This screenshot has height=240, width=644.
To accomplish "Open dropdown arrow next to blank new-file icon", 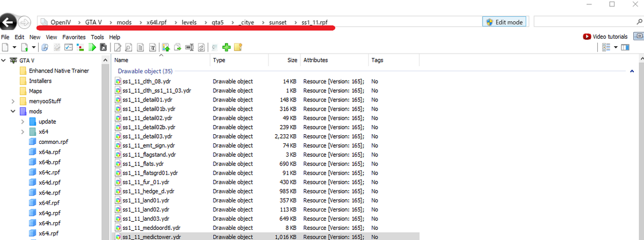I will tap(14, 47).
